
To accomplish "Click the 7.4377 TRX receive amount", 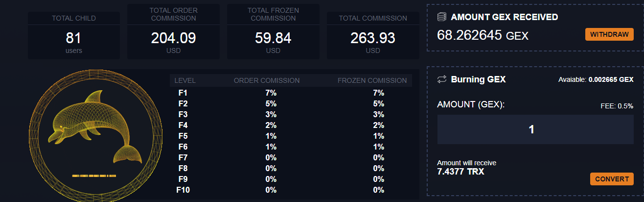I will click(460, 171).
